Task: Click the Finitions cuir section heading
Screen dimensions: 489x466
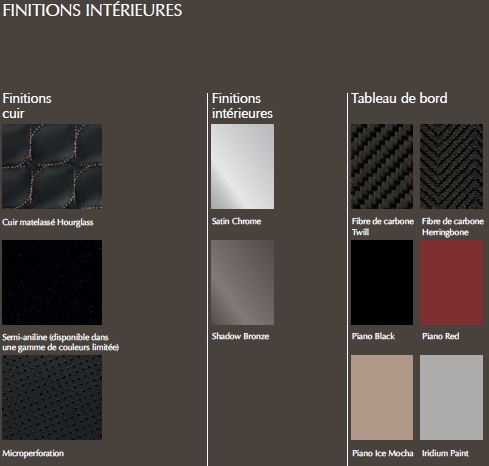Action: coord(27,106)
